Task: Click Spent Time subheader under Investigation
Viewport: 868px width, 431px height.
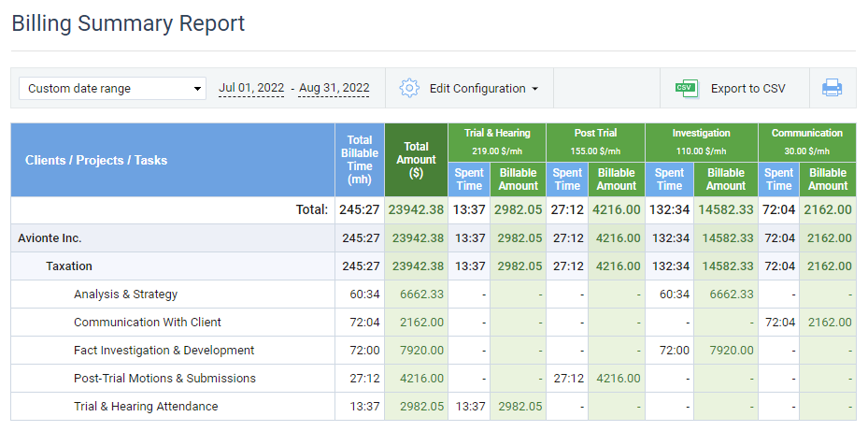Action: pos(669,180)
